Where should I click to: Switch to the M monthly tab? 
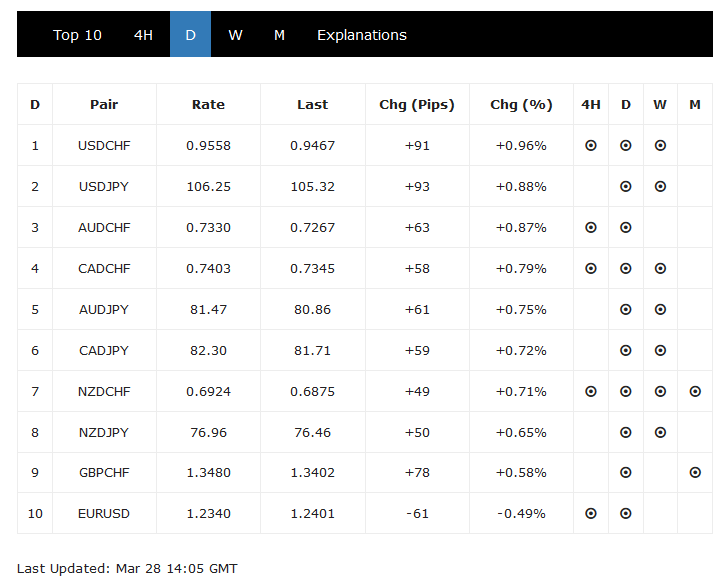point(279,35)
